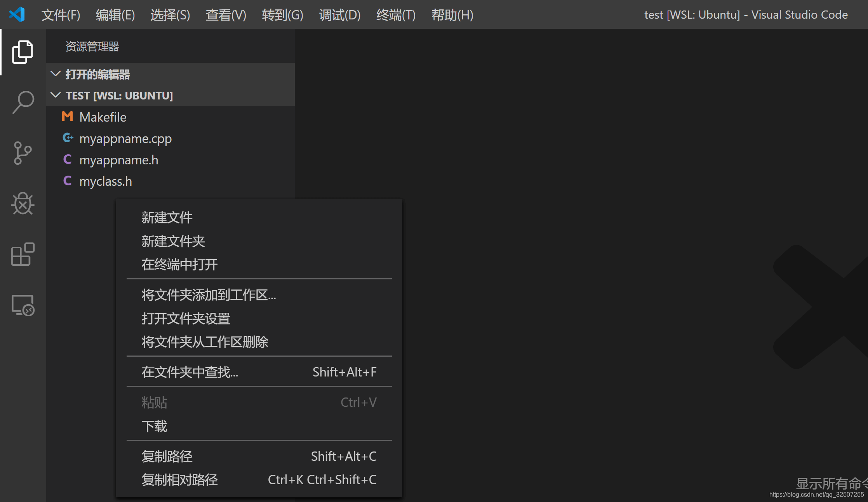Viewport: 868px width, 502px height.
Task: Select 将文件夹从工作区删除 option
Action: 259,342
